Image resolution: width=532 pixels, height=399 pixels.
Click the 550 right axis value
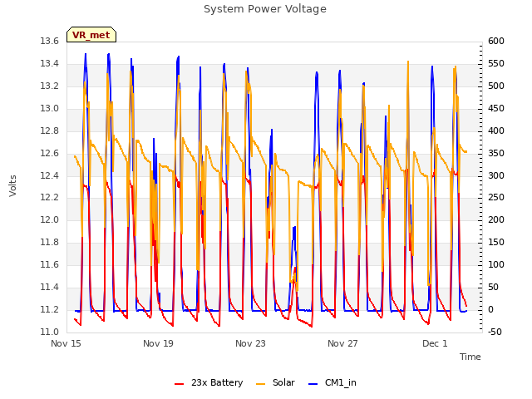[496, 64]
